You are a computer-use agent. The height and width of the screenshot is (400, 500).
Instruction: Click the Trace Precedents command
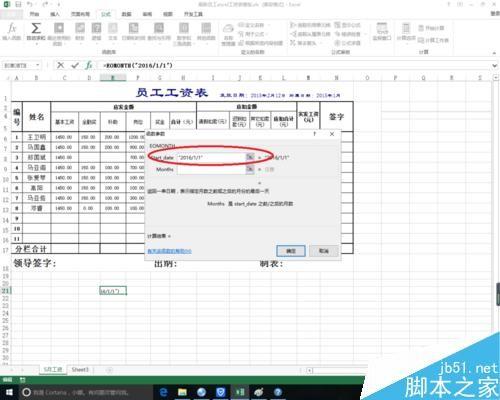310,25
